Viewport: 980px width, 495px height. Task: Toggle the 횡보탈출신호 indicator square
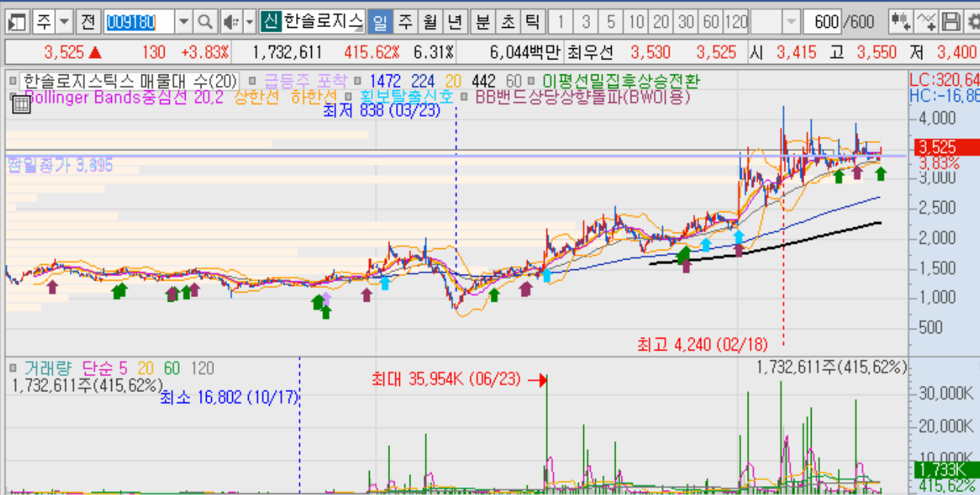pyautogui.click(x=349, y=97)
